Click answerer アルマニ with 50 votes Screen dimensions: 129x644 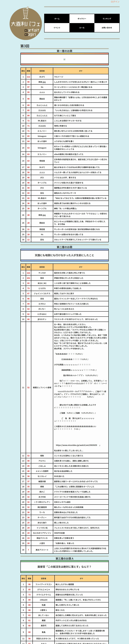(42, 461)
